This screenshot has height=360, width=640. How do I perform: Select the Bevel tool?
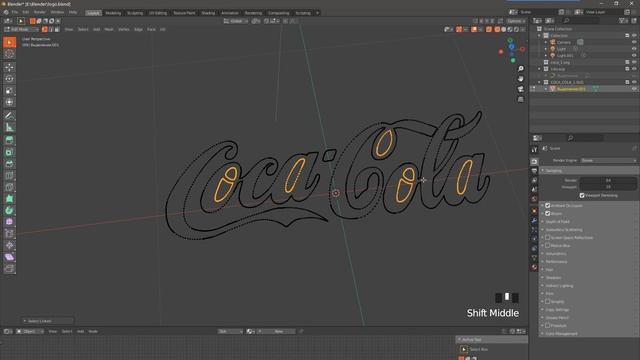coord(9,164)
